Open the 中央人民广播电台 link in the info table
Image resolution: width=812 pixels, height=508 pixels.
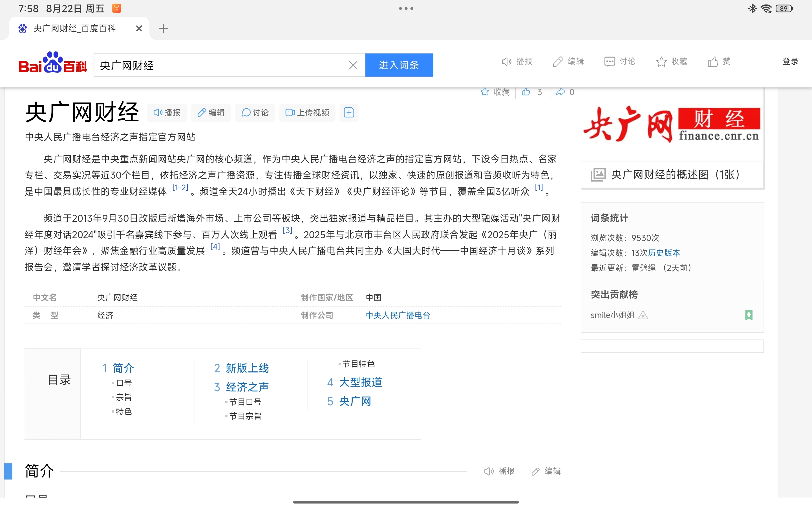point(398,315)
